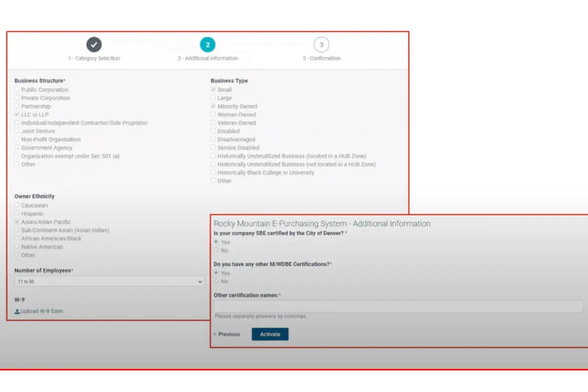Check the Caucasian ethnicity checkbox
588x392 pixels.
click(x=17, y=205)
